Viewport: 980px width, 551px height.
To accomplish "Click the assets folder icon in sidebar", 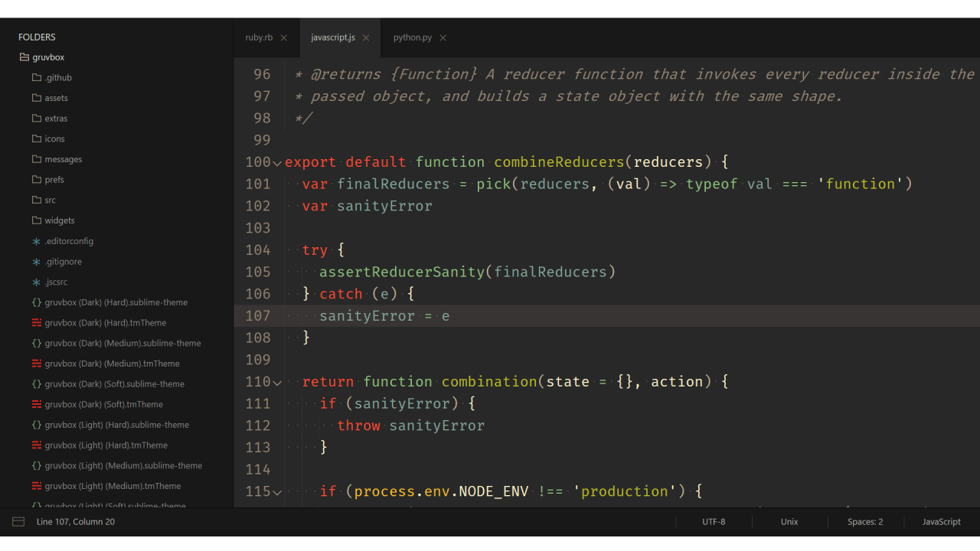I will pyautogui.click(x=37, y=98).
